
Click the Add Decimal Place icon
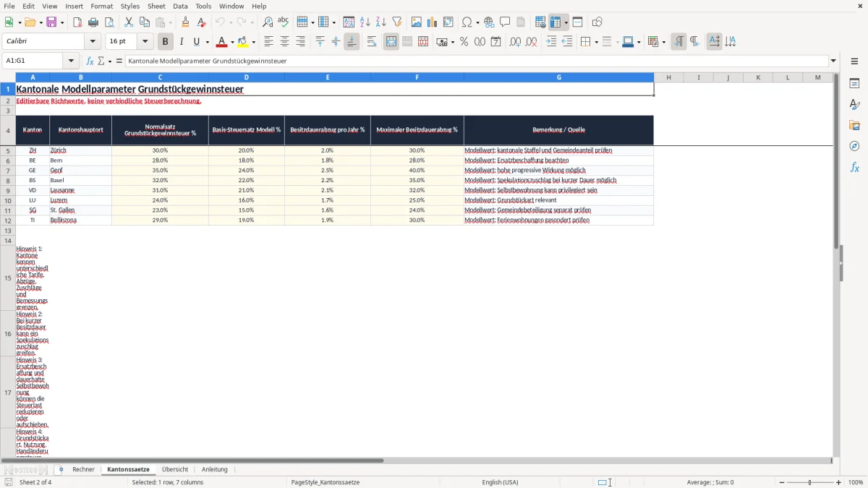click(x=515, y=42)
